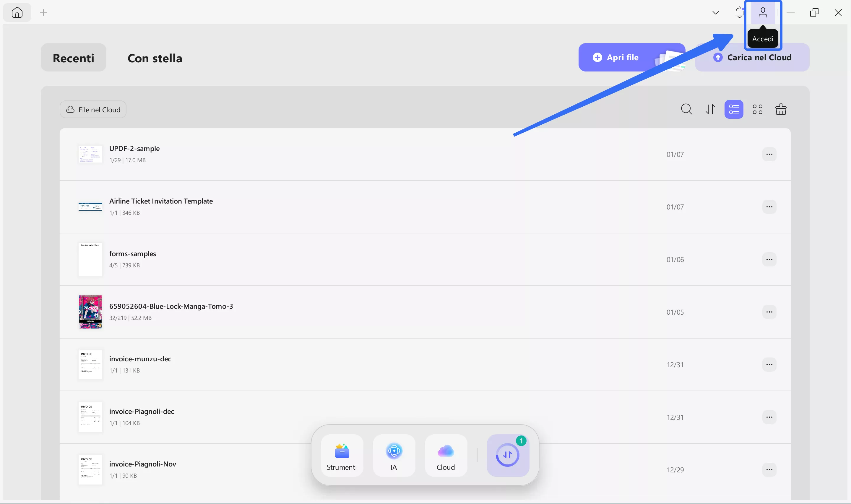Open the notifications bell
This screenshot has height=504, width=851.
tap(739, 13)
